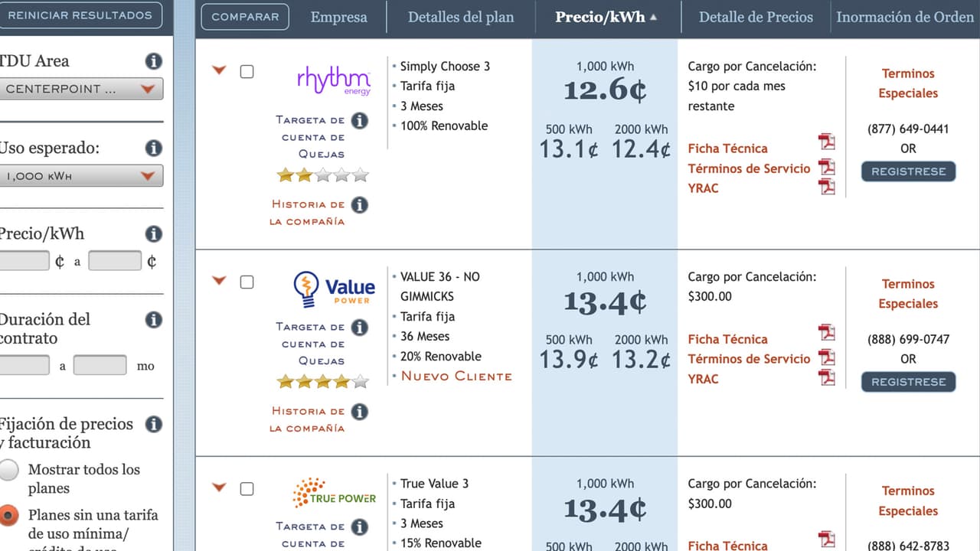
Task: Click the Duración del contrato info icon
Action: pos(153,320)
